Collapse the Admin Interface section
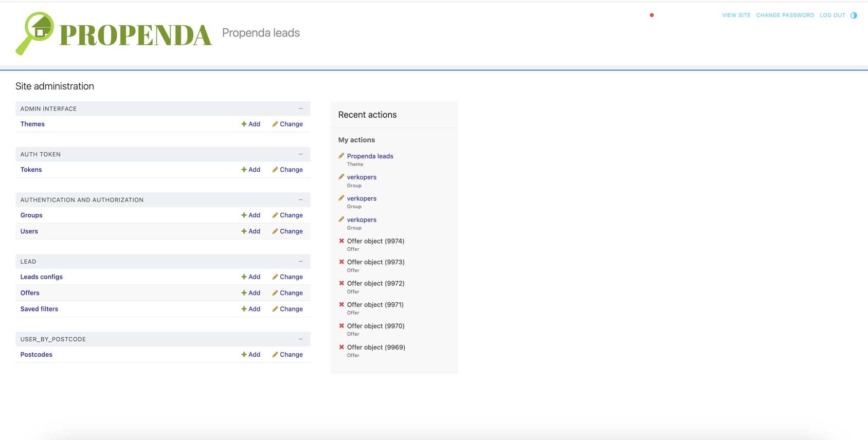 coord(301,108)
